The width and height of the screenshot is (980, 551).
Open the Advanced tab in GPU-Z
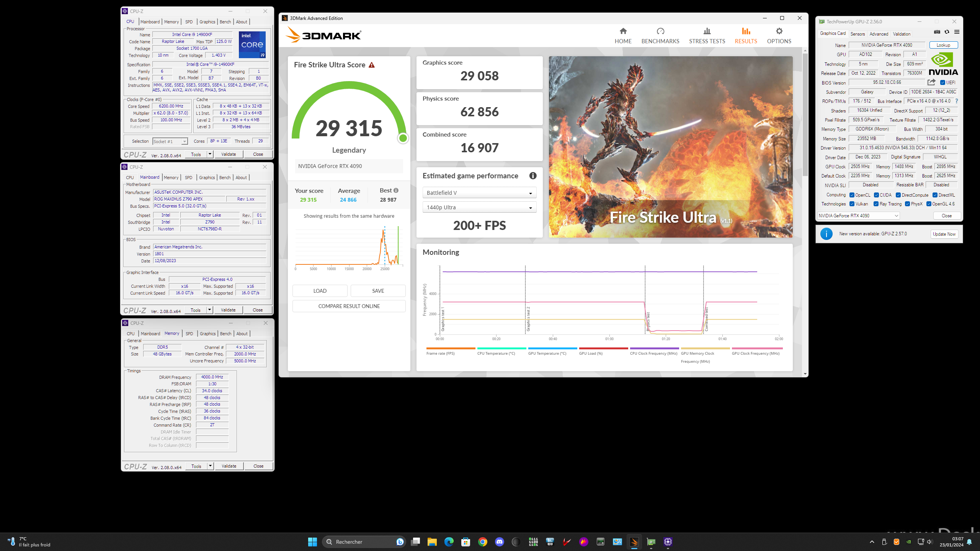[879, 34]
